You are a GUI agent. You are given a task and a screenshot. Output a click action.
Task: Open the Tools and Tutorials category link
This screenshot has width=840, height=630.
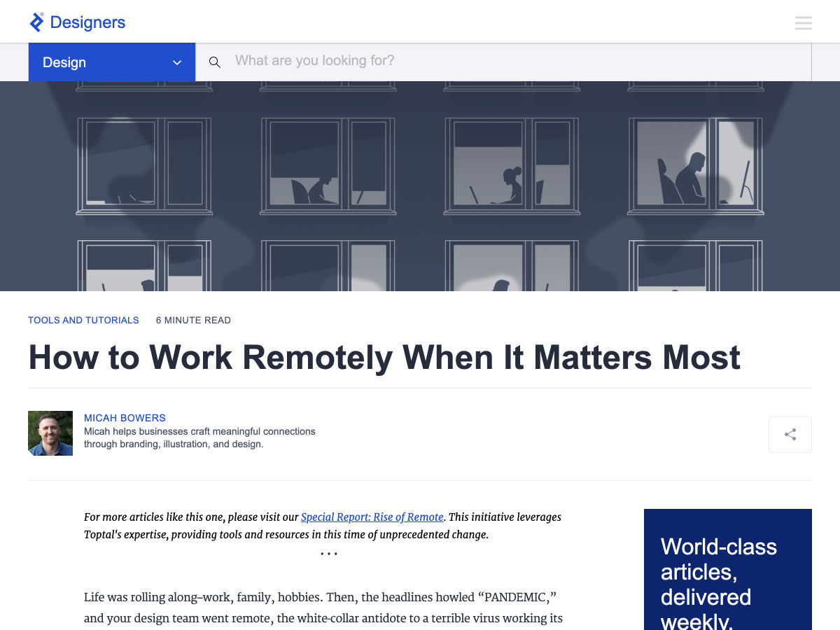click(83, 320)
